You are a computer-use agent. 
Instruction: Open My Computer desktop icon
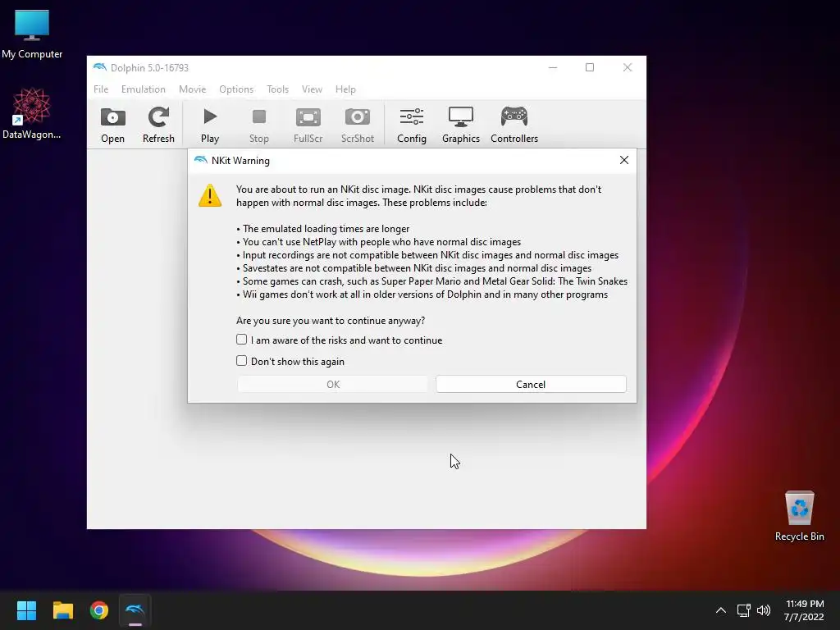pyautogui.click(x=32, y=34)
